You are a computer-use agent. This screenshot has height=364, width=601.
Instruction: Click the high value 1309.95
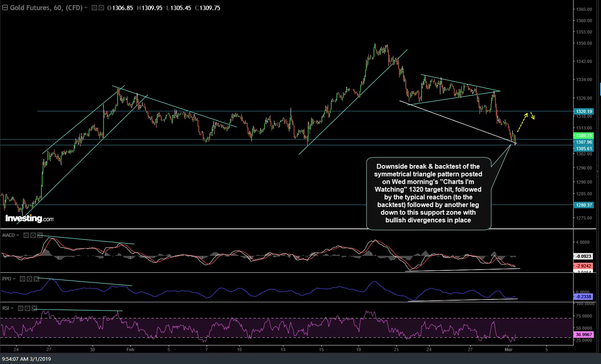pos(151,8)
